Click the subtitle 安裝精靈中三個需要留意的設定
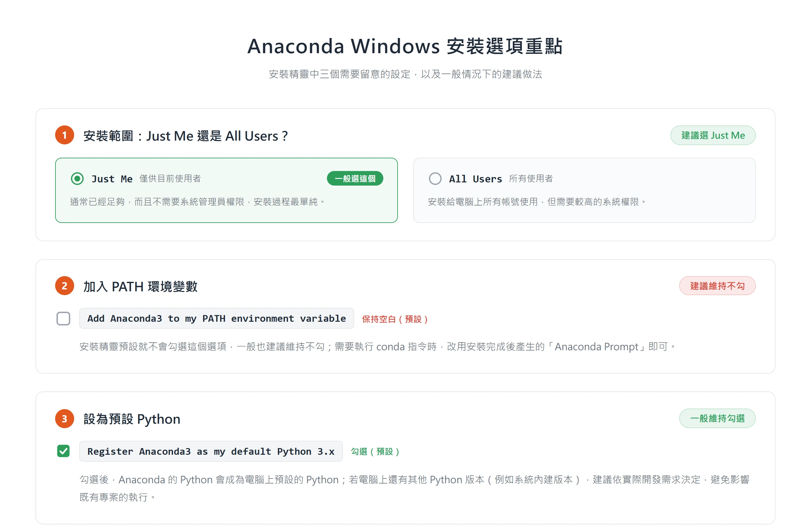 coord(405,74)
